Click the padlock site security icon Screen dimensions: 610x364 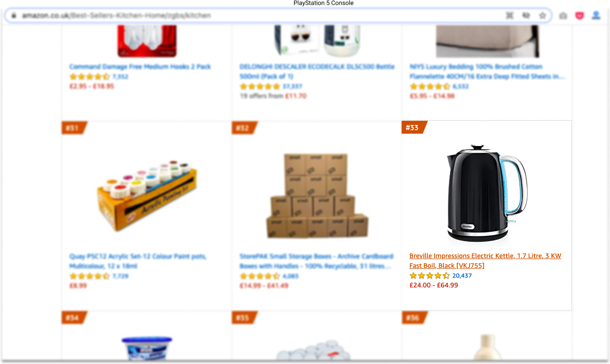pos(13,15)
